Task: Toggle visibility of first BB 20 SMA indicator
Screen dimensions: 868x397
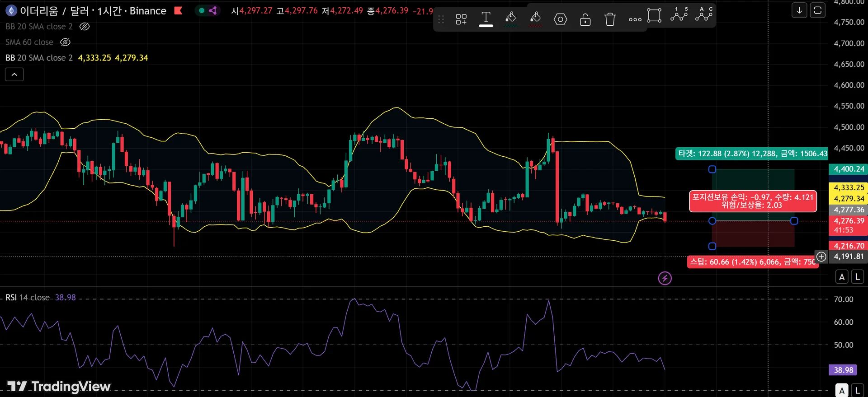Action: tap(85, 27)
